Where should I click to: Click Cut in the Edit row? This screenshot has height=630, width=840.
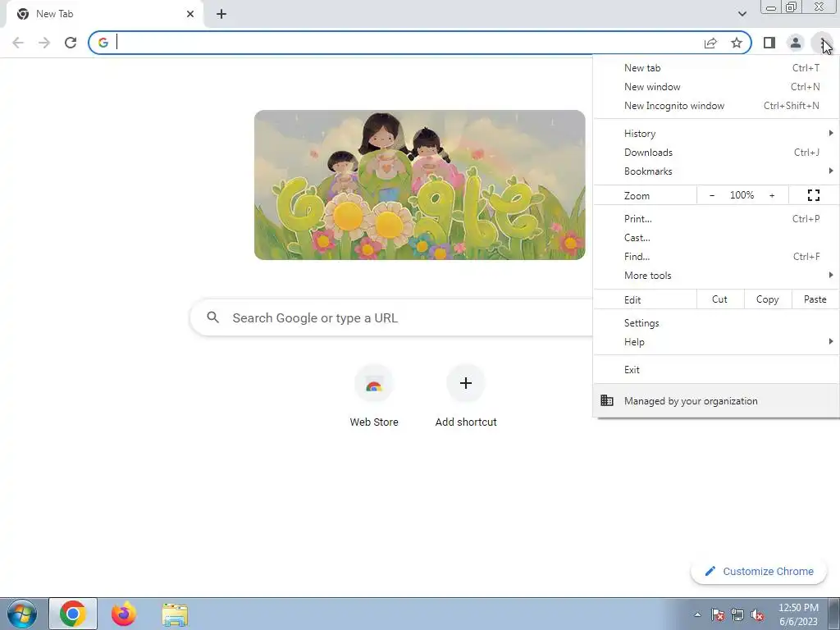[x=720, y=299]
